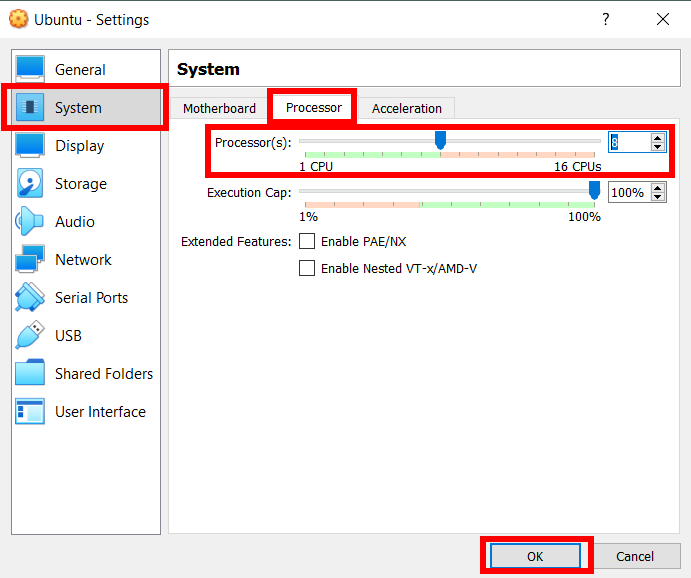The width and height of the screenshot is (691, 578).
Task: Go to Display category label
Action: [x=80, y=146]
